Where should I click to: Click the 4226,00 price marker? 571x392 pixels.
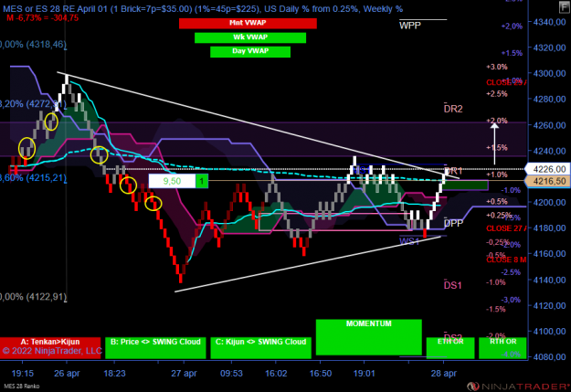547,169
